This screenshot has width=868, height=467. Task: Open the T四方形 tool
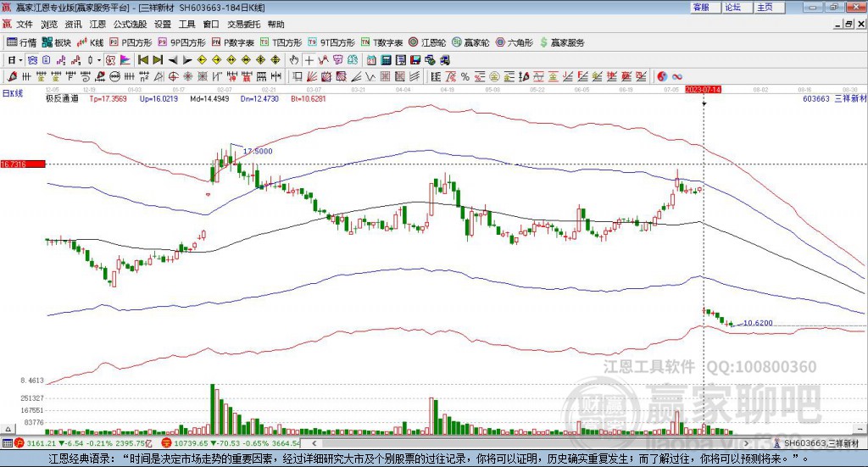(x=281, y=42)
